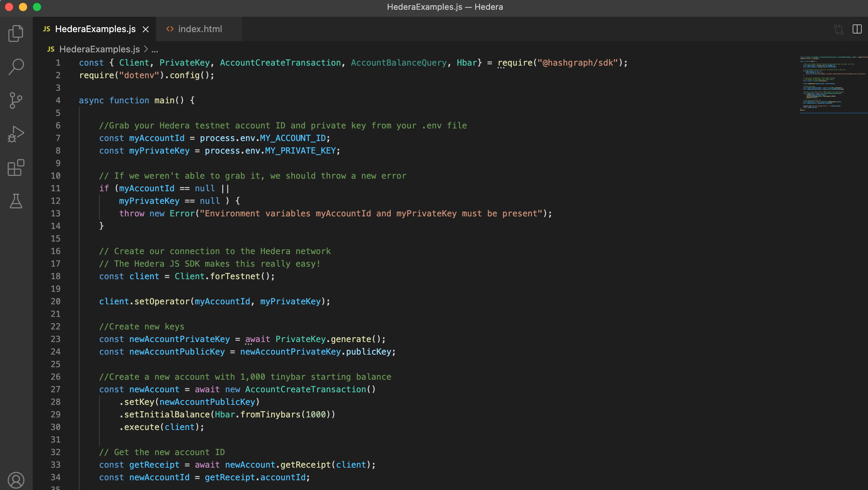This screenshot has width=868, height=490.
Task: Switch to the index.html tab
Action: click(x=200, y=29)
